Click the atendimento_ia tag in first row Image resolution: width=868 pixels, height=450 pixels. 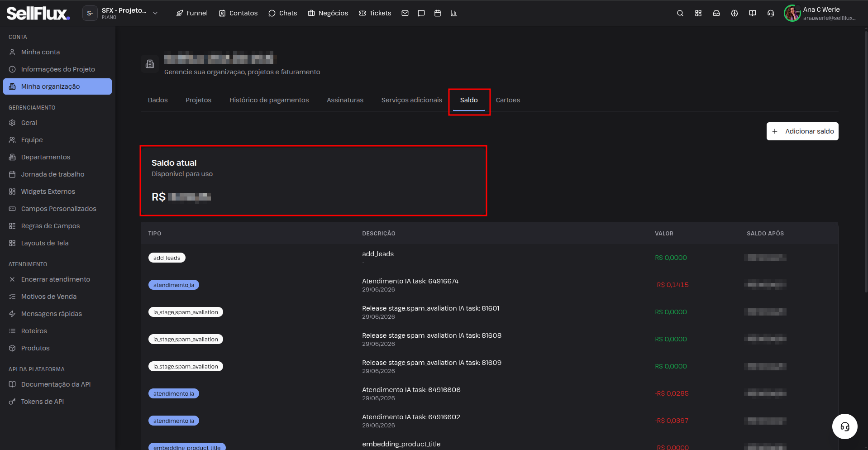point(174,285)
